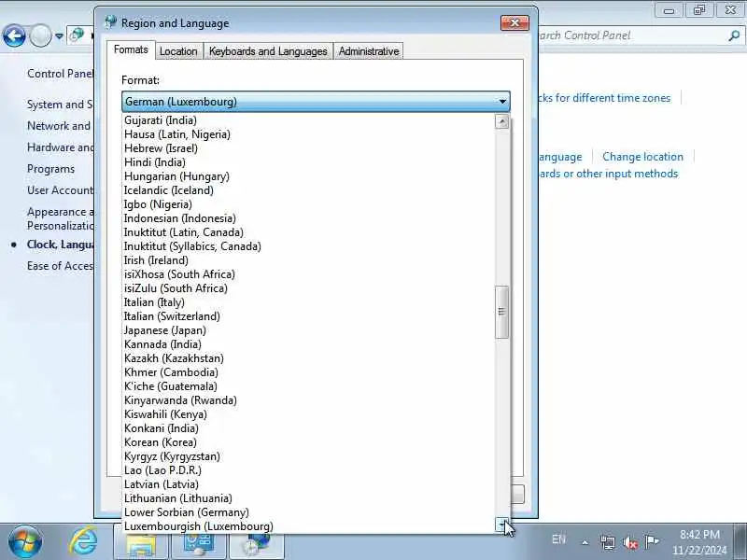Pick Kyrgyz (Kyrgyzstan) format
This screenshot has height=560, width=747.
[x=309, y=456]
